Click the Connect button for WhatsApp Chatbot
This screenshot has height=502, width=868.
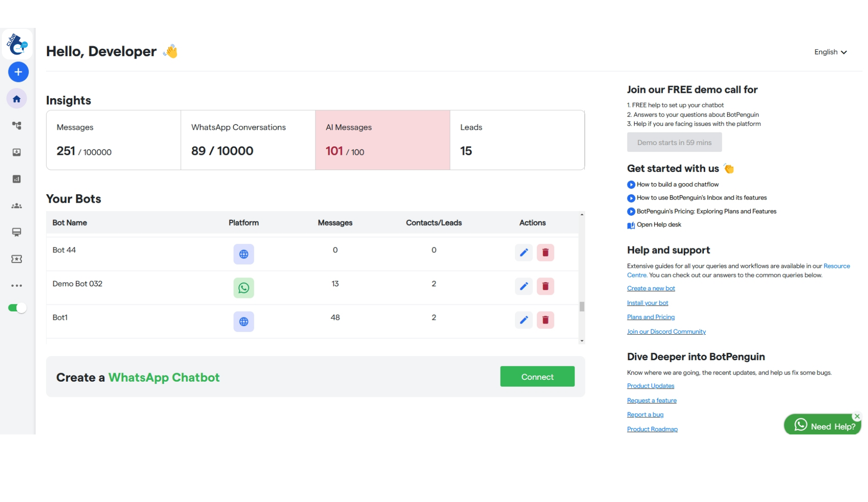point(537,376)
